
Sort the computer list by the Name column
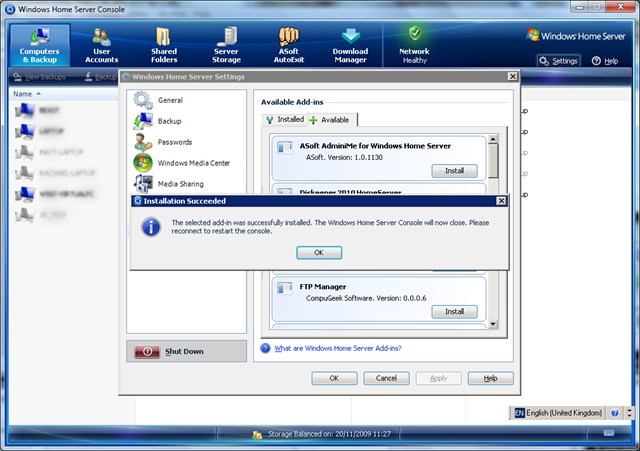[27, 94]
